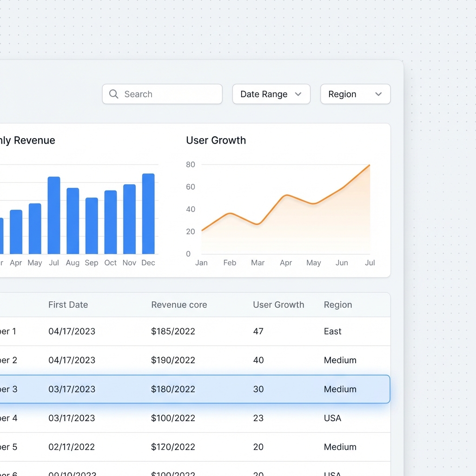Click the user growth value 47 cell
The image size is (476, 476).
point(258,331)
